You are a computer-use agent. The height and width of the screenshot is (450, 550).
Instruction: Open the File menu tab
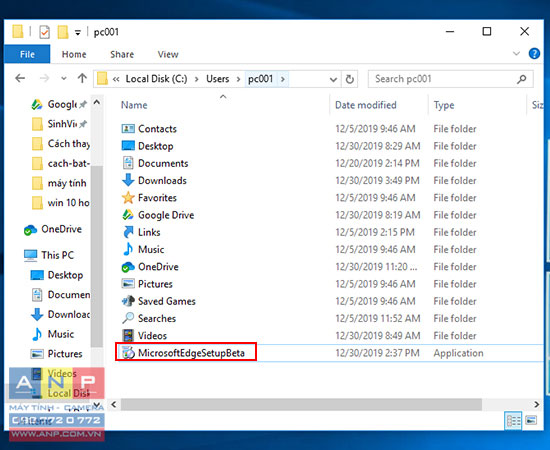pos(27,54)
